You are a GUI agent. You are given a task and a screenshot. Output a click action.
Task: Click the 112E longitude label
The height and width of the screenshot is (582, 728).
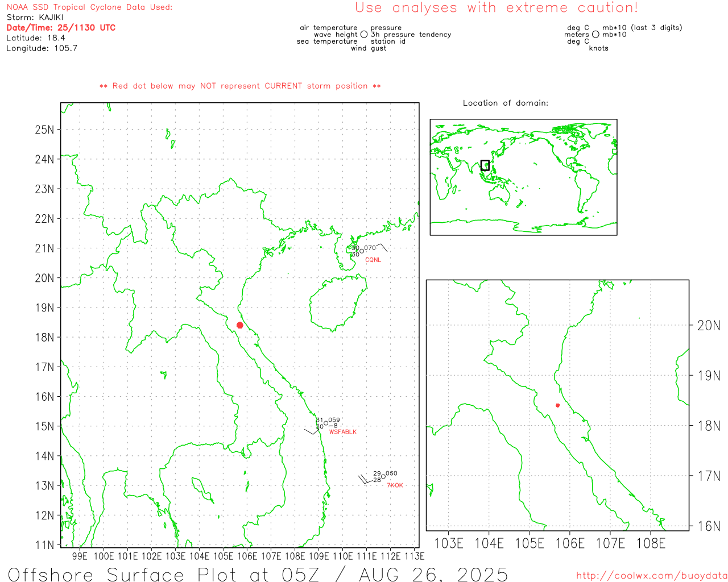coord(390,556)
